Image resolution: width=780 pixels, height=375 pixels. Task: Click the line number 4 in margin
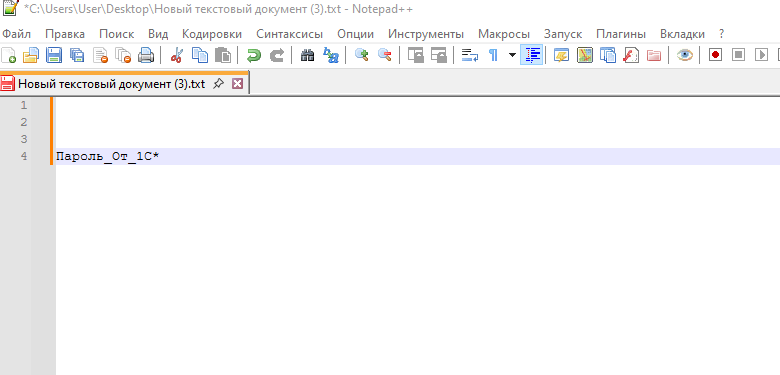tap(24, 156)
